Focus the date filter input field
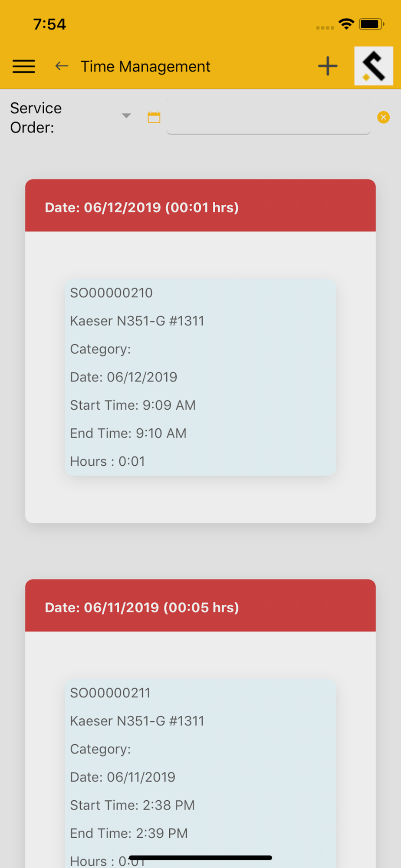 click(268, 116)
